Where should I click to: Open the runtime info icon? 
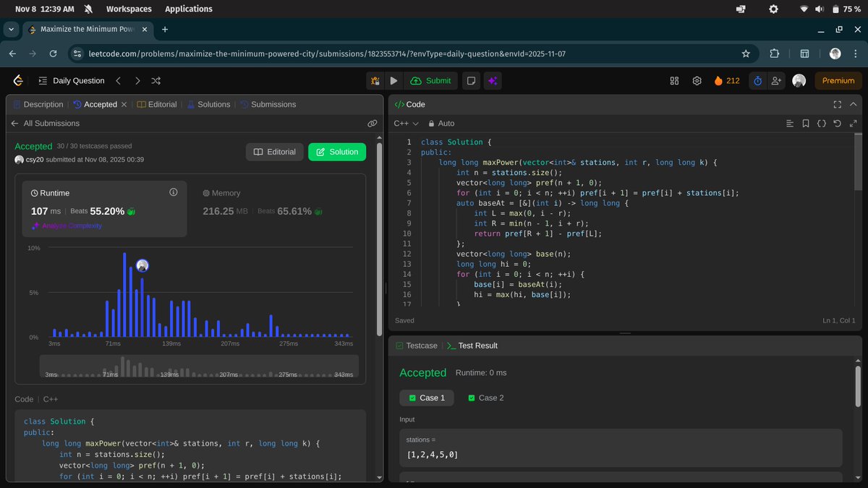pos(173,192)
